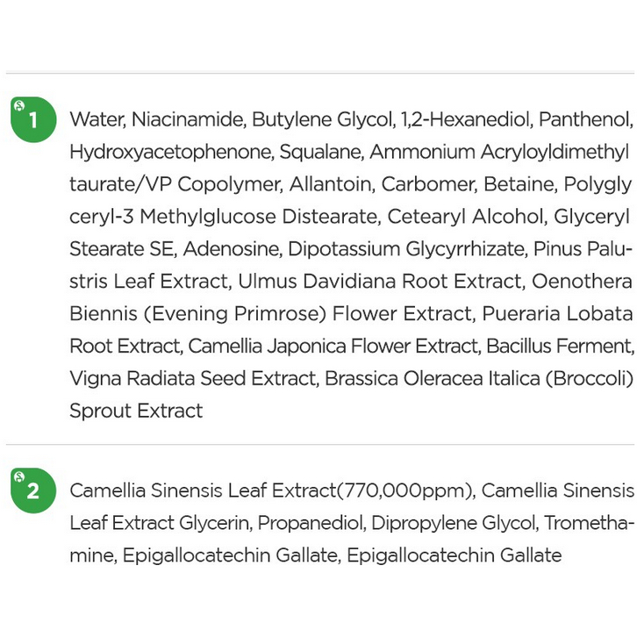Click Vigna Radiata Seed Extract

(194, 379)
